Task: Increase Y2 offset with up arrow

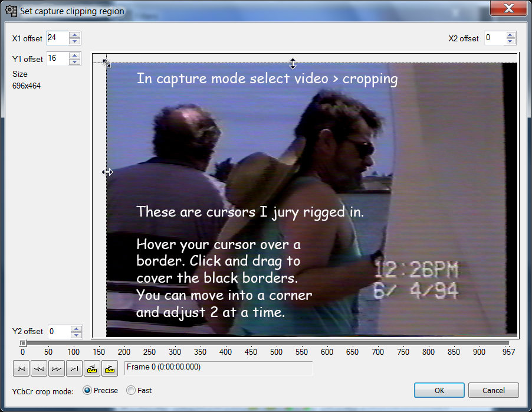Action: [77, 328]
